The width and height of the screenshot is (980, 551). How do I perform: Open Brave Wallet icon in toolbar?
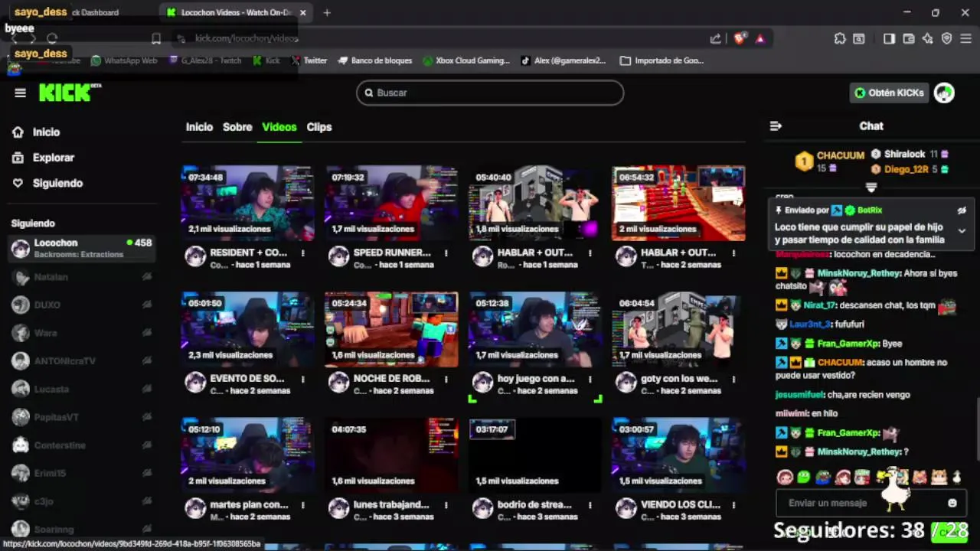coord(909,38)
